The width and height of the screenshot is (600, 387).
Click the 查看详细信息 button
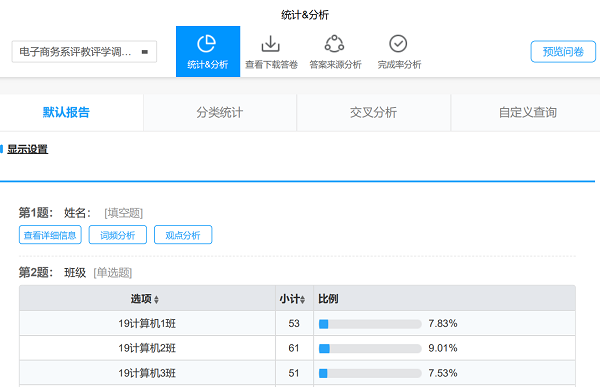[50, 235]
